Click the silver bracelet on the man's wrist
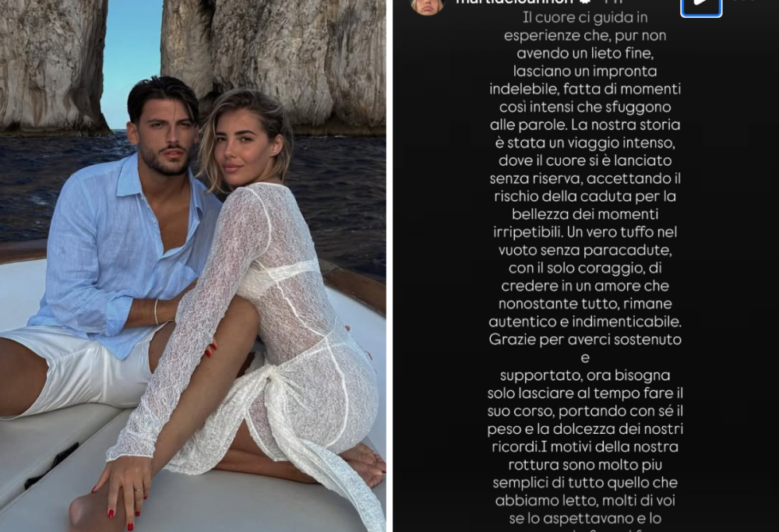779x532 pixels. pyautogui.click(x=156, y=312)
